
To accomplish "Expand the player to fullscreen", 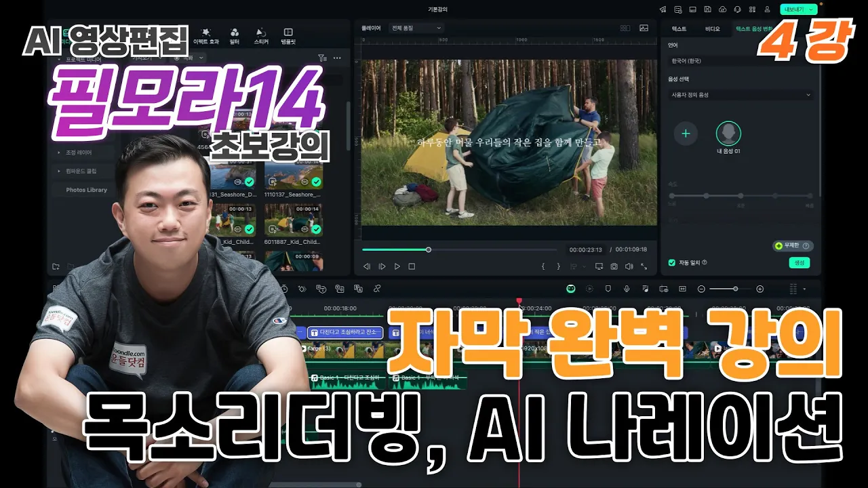I will tap(644, 267).
